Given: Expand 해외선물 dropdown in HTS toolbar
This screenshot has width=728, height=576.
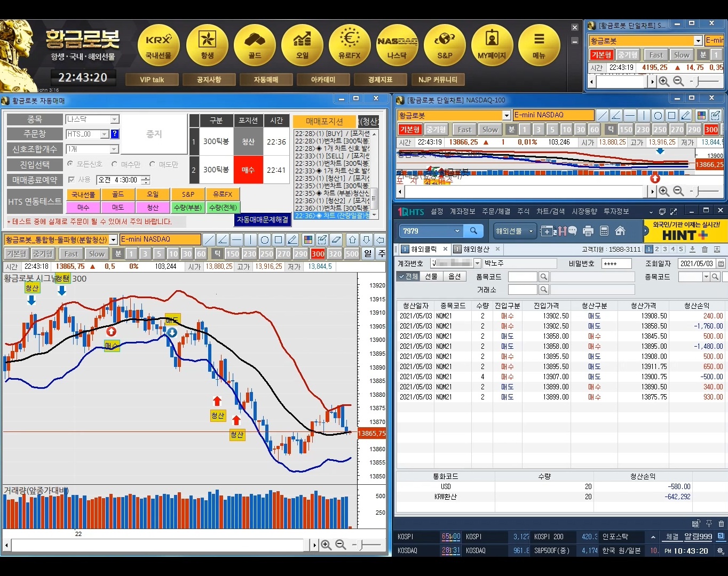Looking at the screenshot, I should coord(531,231).
